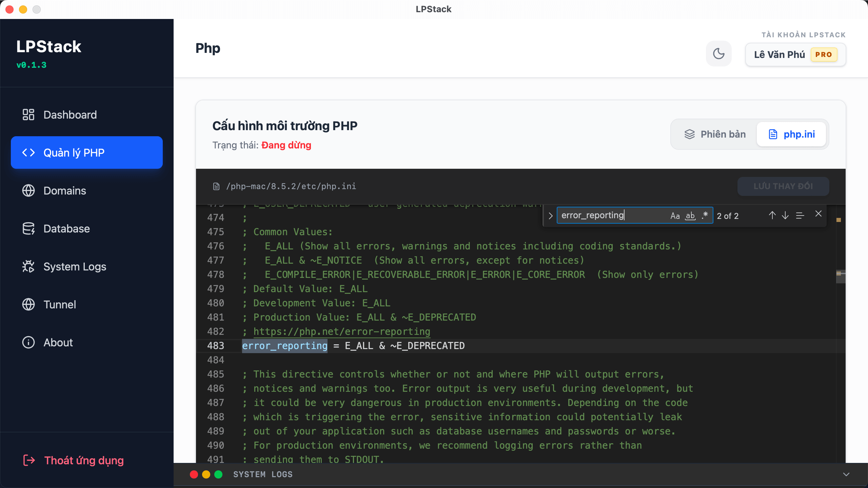The width and height of the screenshot is (868, 488).
Task: Enable match case in the search bar
Action: (675, 216)
